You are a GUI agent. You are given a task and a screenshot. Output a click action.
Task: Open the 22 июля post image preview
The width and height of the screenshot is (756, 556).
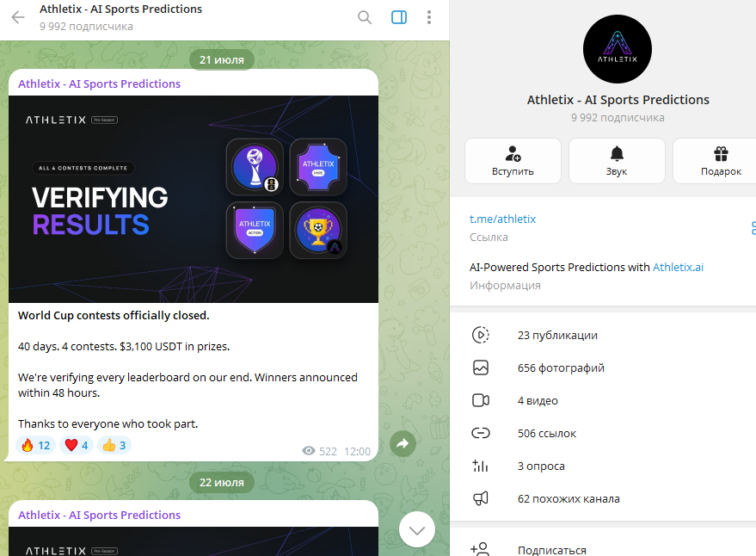point(194,541)
